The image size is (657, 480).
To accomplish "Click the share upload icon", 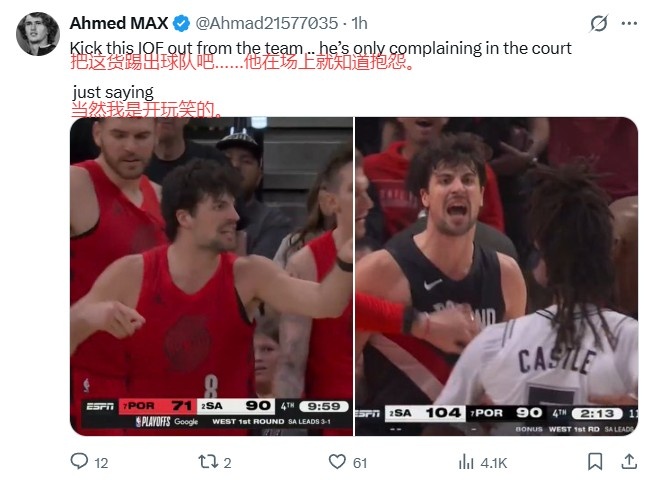I will [629, 461].
